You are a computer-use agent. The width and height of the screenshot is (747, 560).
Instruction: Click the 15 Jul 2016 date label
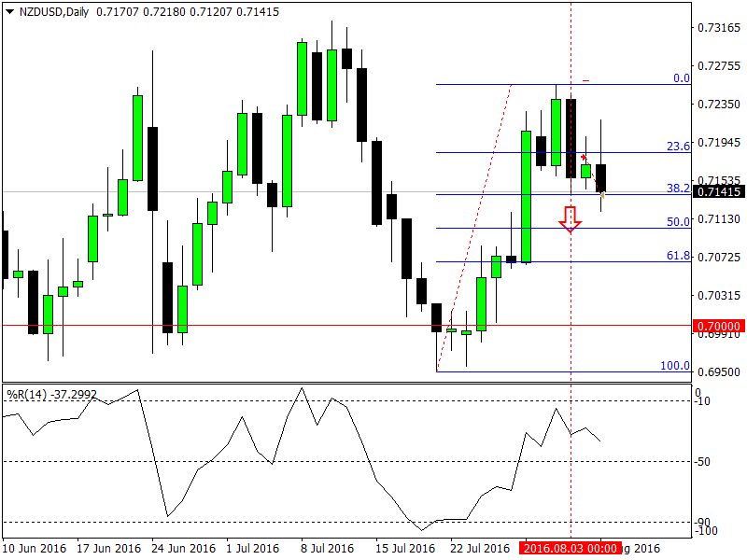(x=405, y=549)
